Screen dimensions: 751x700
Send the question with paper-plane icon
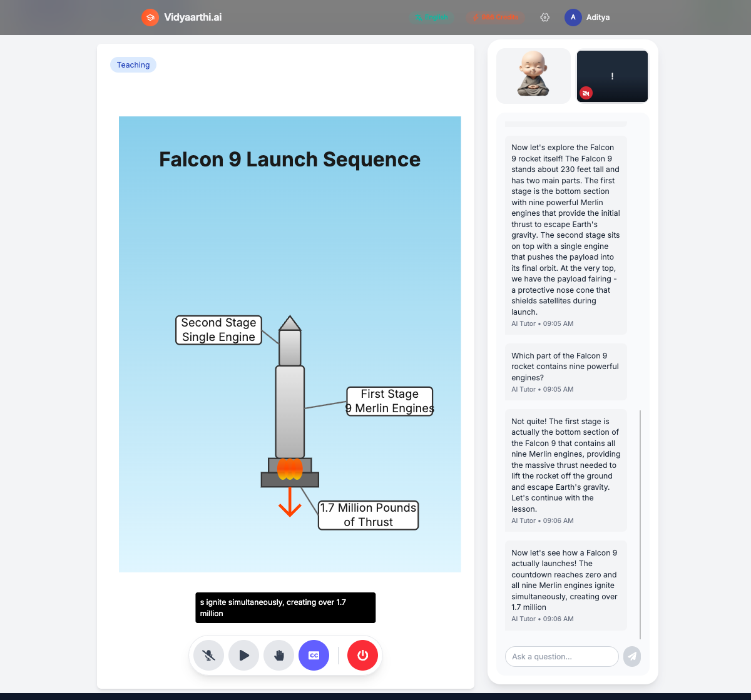(x=632, y=656)
